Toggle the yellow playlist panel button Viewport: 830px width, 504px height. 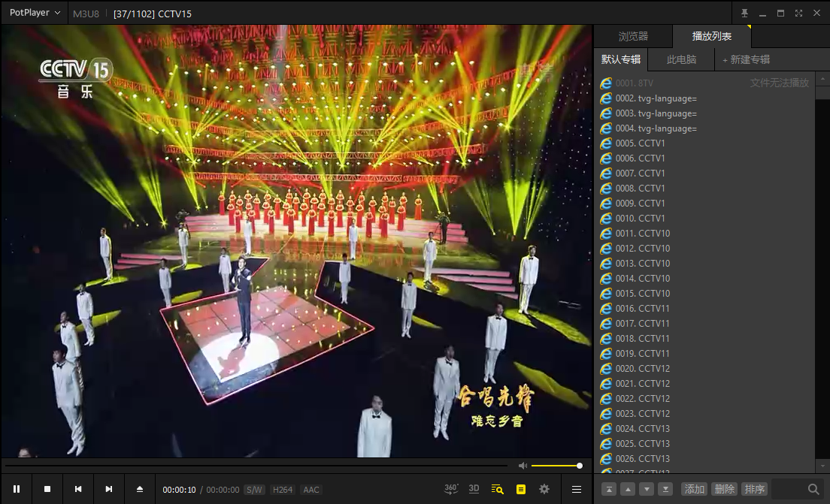tap(521, 489)
